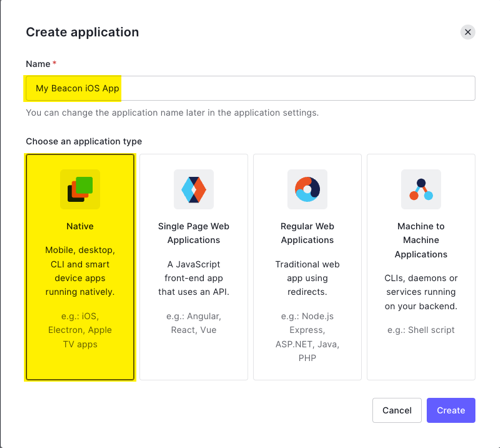
Task: Click the Create button
Action: click(451, 410)
